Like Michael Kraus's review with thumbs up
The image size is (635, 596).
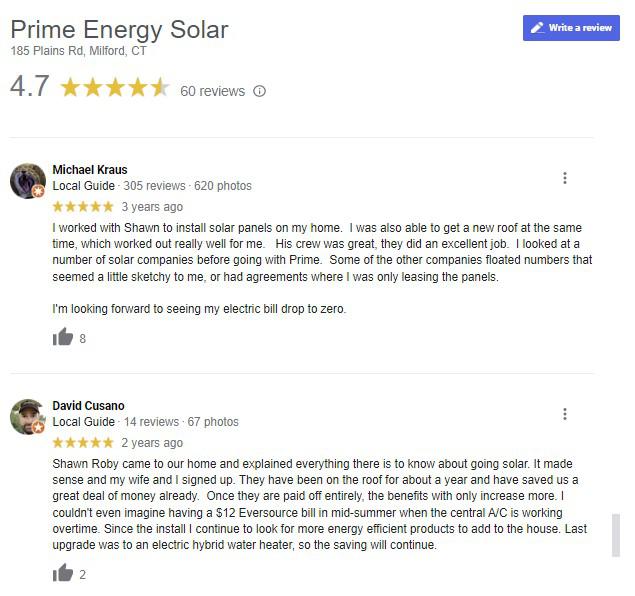[x=63, y=337]
